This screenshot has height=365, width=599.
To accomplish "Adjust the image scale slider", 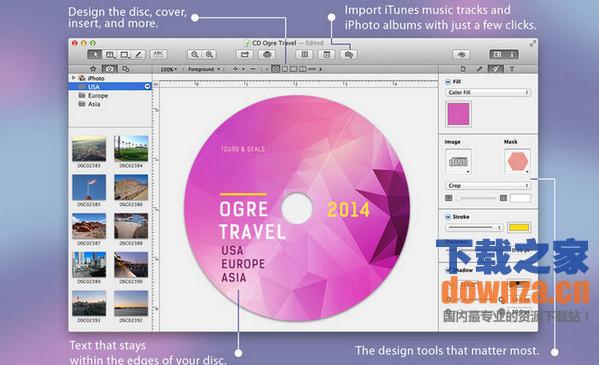I will pyautogui.click(x=476, y=198).
